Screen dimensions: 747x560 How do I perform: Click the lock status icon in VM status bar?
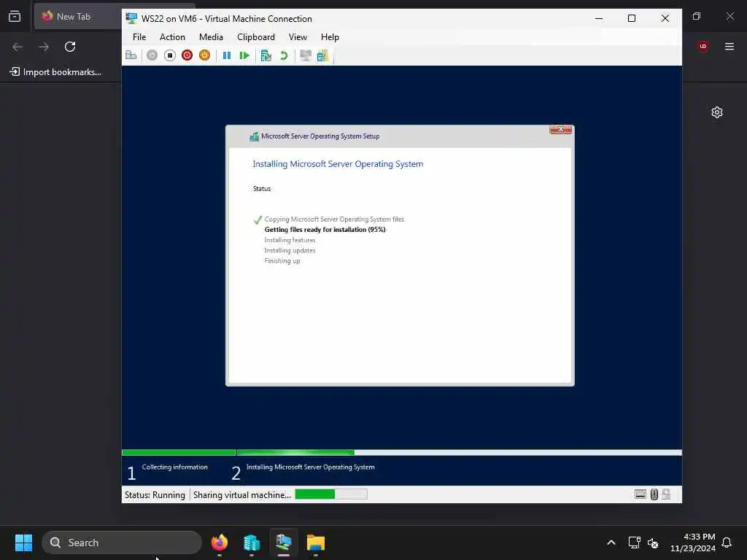click(666, 494)
